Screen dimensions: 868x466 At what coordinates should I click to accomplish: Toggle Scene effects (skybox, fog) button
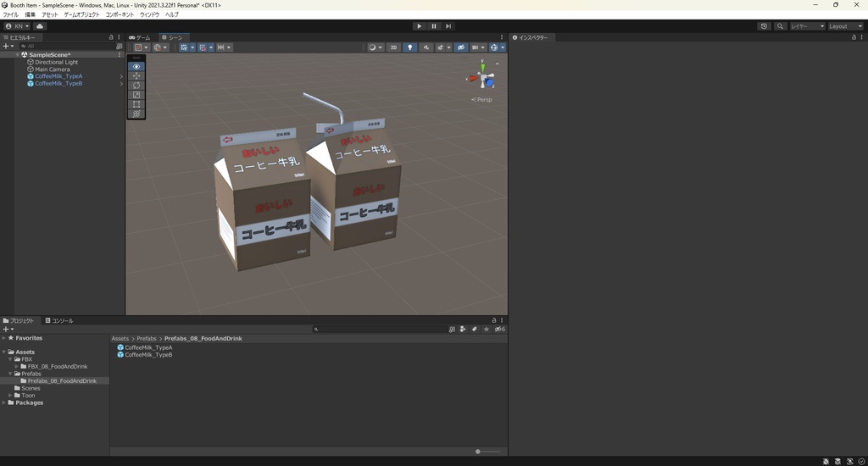click(440, 47)
